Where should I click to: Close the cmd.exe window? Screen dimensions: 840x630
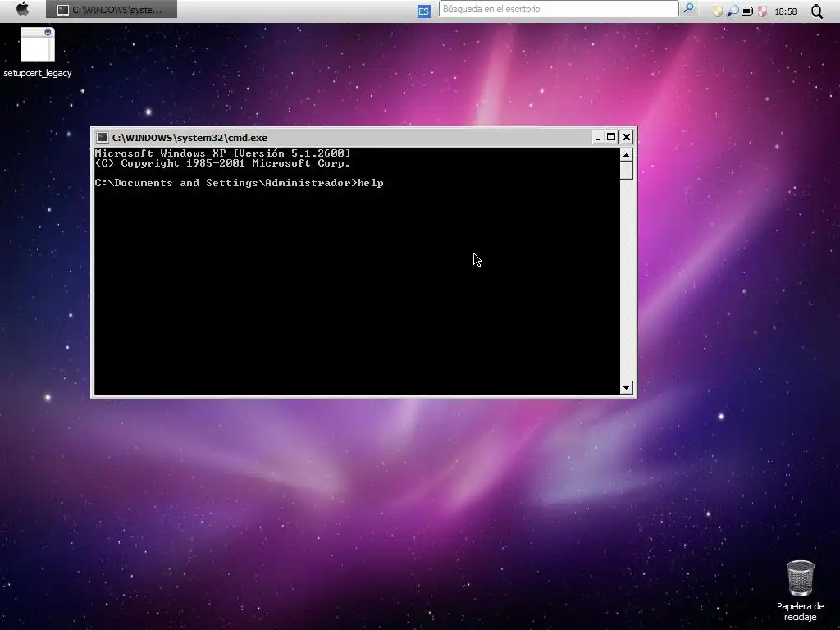click(x=626, y=137)
